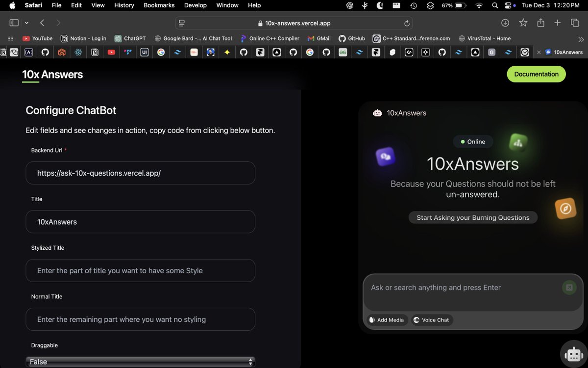The image size is (588, 368).
Task: Click the Wi-Fi status icon
Action: coord(479,5)
